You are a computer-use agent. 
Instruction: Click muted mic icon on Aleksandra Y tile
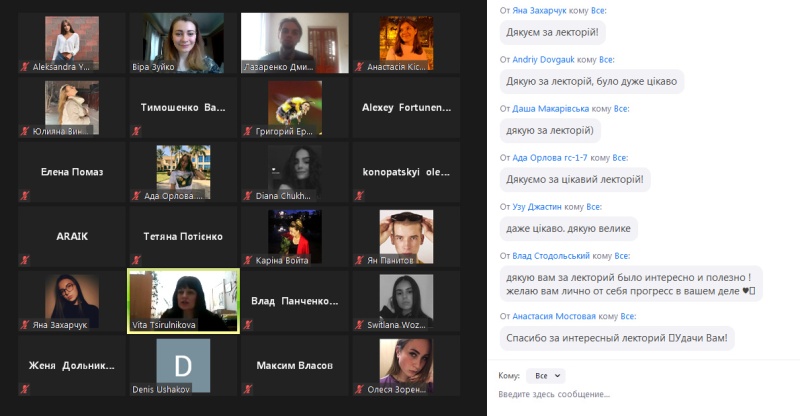click(24, 66)
